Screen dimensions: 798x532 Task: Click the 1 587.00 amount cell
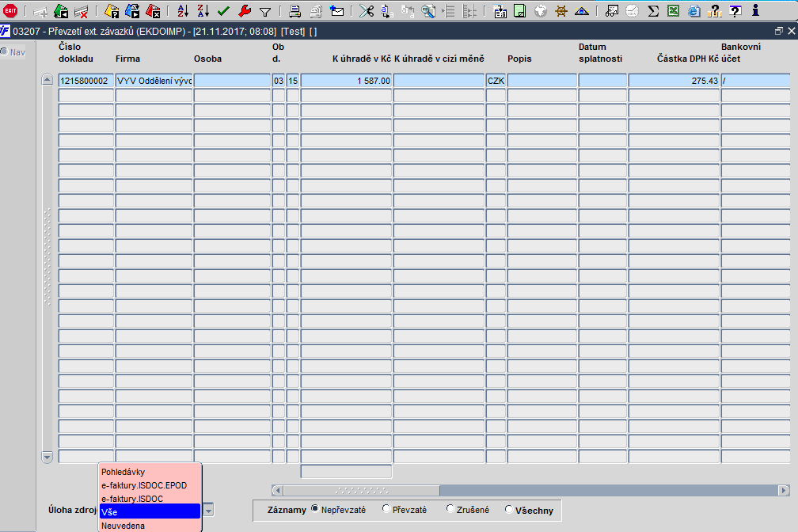(346, 81)
